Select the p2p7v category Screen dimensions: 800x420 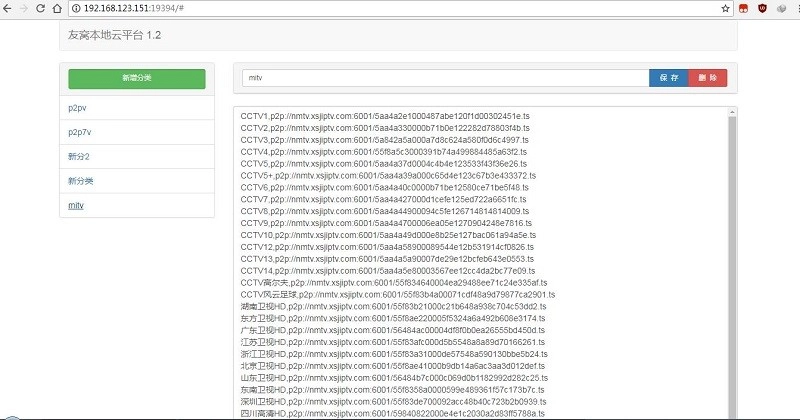pos(79,131)
